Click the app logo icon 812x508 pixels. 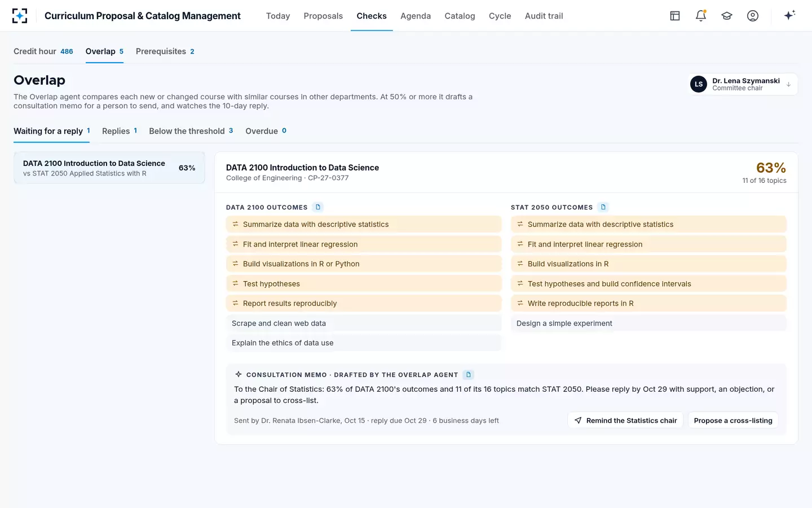click(x=20, y=16)
